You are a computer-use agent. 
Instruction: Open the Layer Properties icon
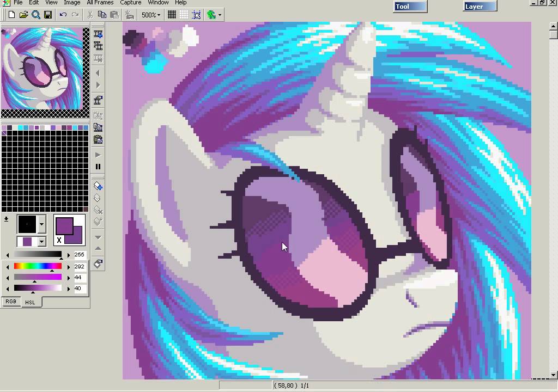pyautogui.click(x=98, y=264)
